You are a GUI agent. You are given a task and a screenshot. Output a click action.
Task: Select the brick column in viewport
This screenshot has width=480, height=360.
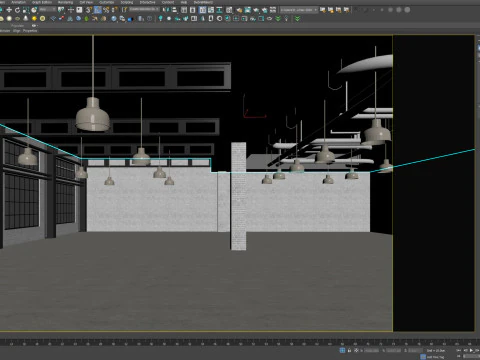[238, 196]
